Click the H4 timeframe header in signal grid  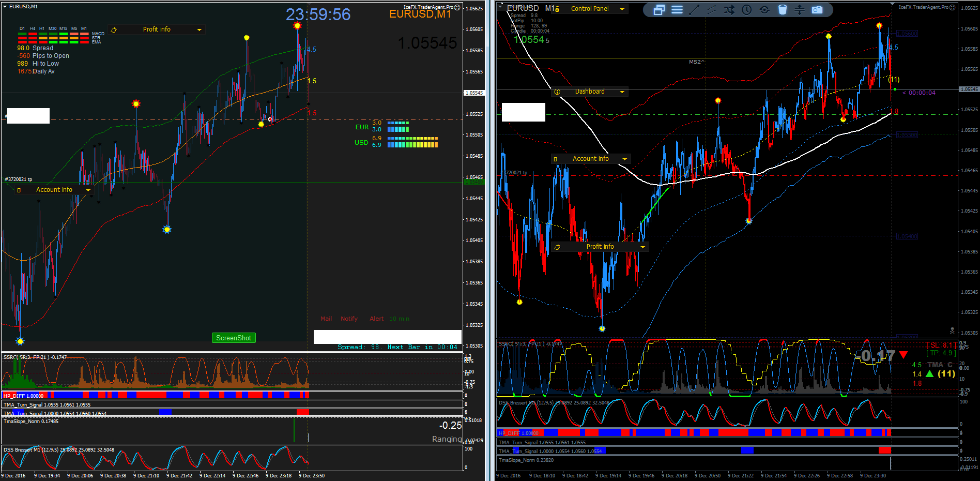coord(33,28)
